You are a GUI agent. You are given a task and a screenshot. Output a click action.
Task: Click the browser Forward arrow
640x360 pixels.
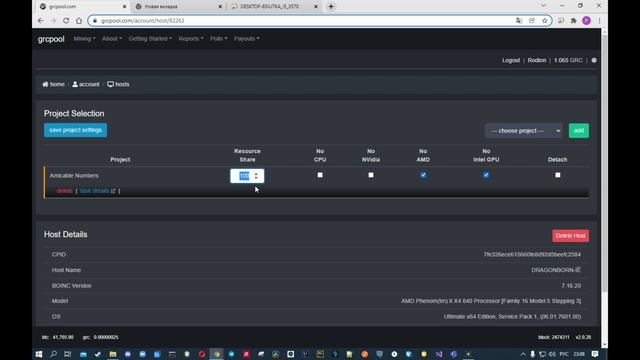[53, 20]
